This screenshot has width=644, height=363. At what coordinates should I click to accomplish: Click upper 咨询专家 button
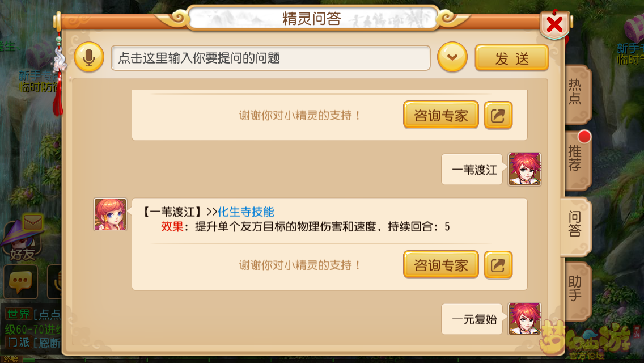click(440, 115)
